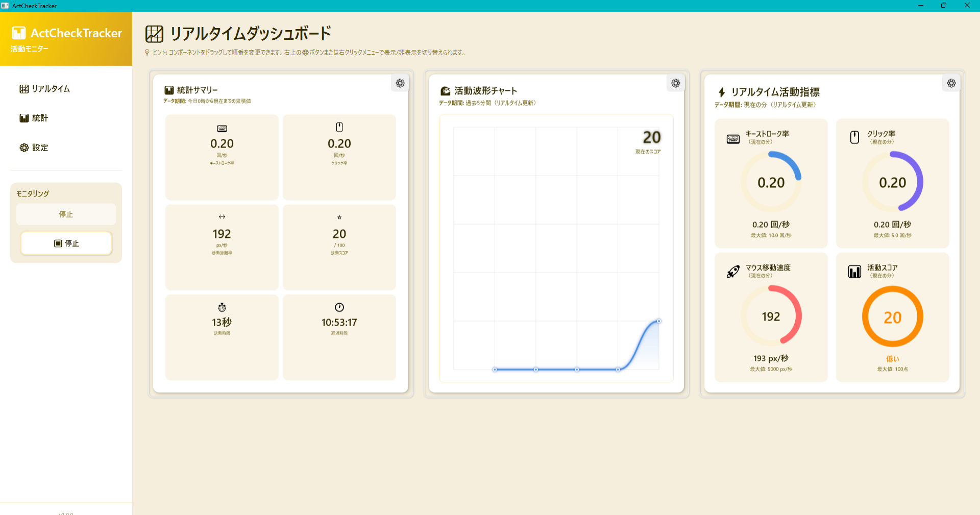Select the リアルタイム grid icon in sidebar
980x515 pixels.
click(x=24, y=88)
